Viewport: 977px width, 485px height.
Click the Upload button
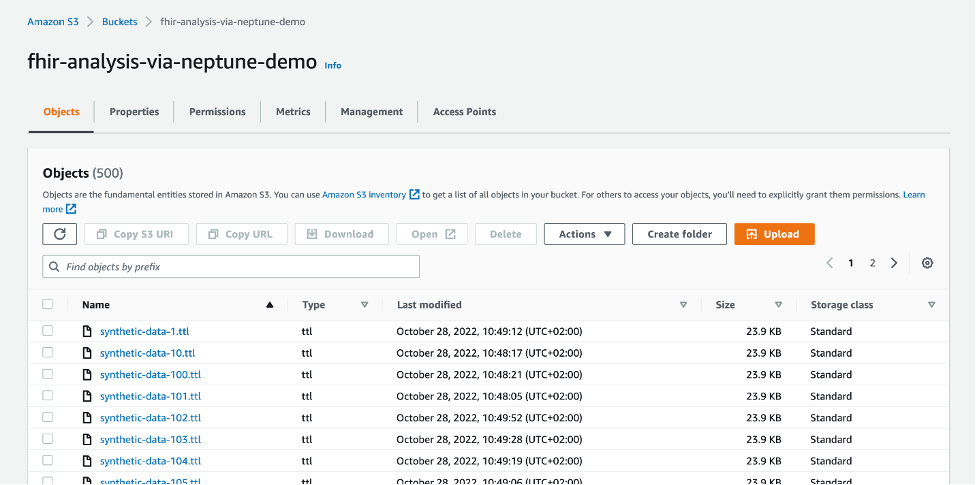coord(774,234)
